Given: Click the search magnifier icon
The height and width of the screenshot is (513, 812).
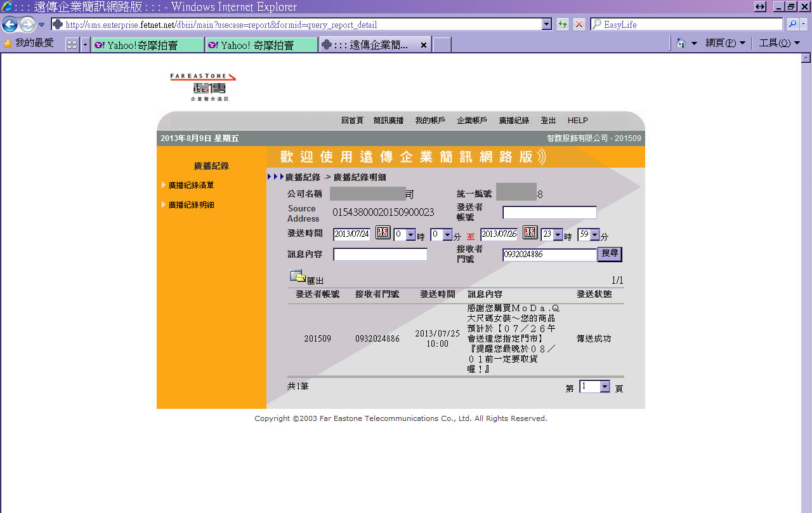Looking at the screenshot, I should (x=792, y=25).
